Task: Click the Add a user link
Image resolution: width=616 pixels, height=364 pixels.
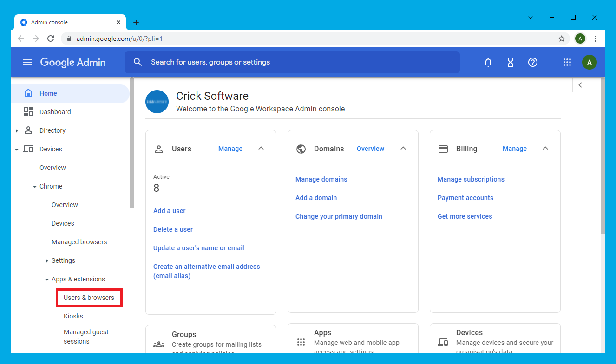Action: 169,211
